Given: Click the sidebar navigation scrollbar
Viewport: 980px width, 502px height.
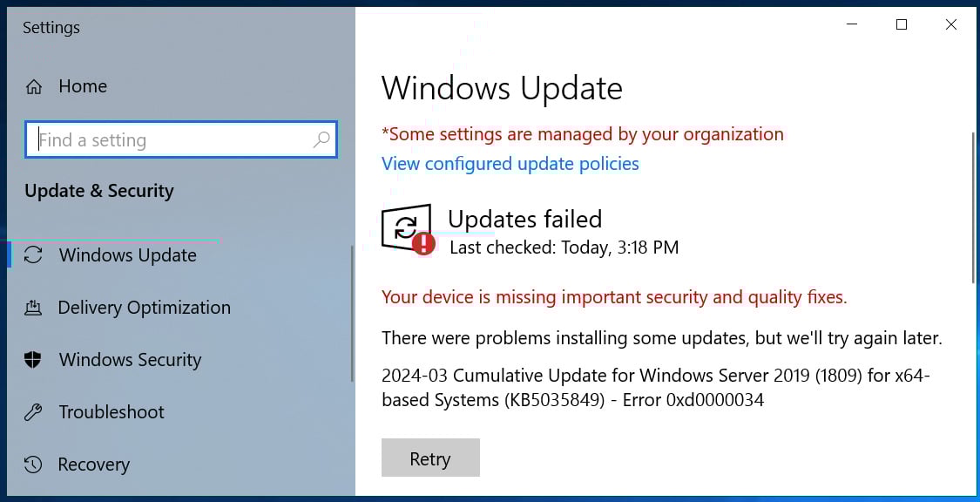Looking at the screenshot, I should coord(352,314).
